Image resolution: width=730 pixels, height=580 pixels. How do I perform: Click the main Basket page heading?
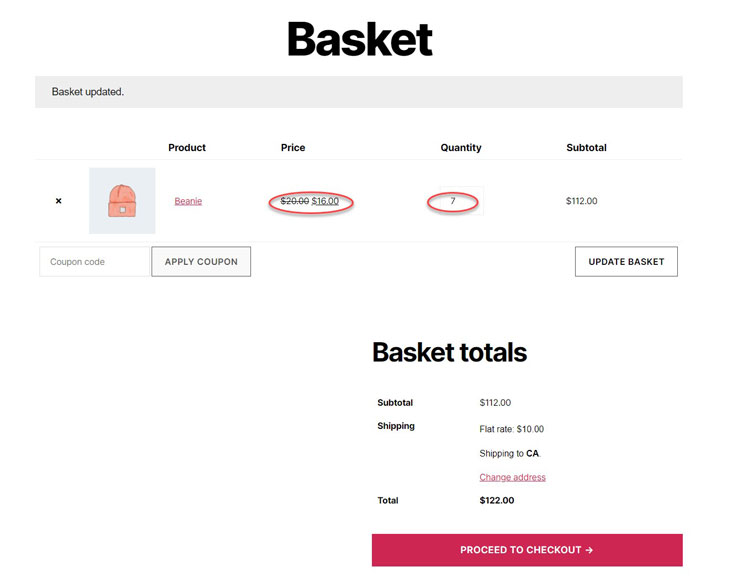pyautogui.click(x=360, y=40)
